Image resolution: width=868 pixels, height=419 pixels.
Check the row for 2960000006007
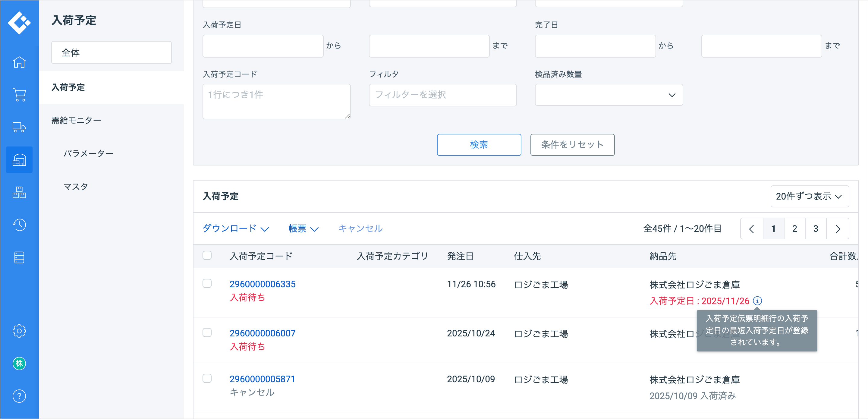tap(207, 333)
